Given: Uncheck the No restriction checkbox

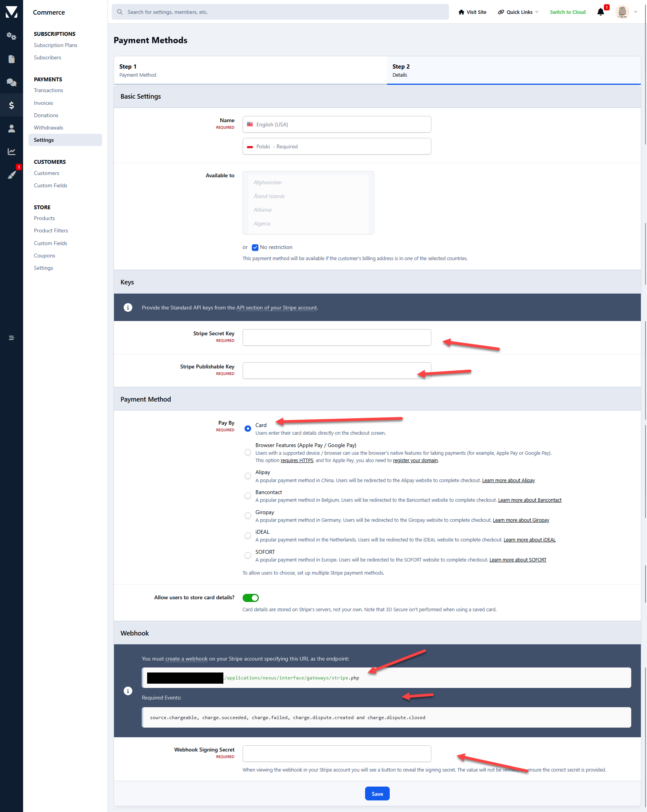Looking at the screenshot, I should point(255,247).
